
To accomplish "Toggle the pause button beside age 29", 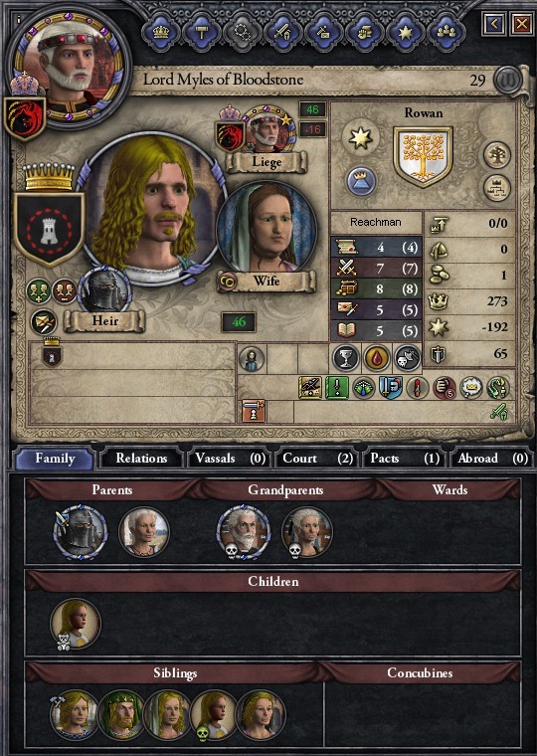I will [507, 80].
